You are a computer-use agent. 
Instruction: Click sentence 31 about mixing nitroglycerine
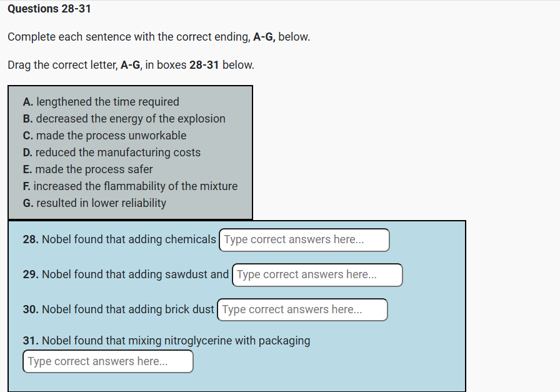coord(166,341)
